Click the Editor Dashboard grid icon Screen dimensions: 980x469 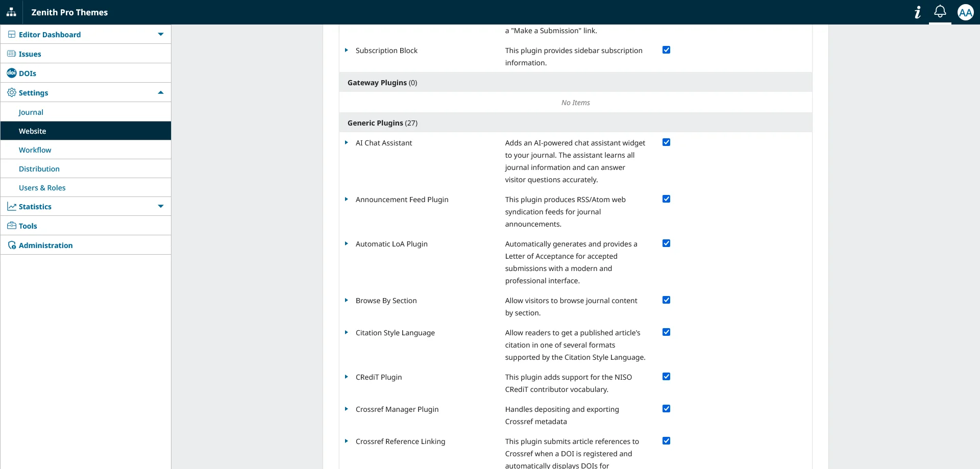click(x=11, y=34)
